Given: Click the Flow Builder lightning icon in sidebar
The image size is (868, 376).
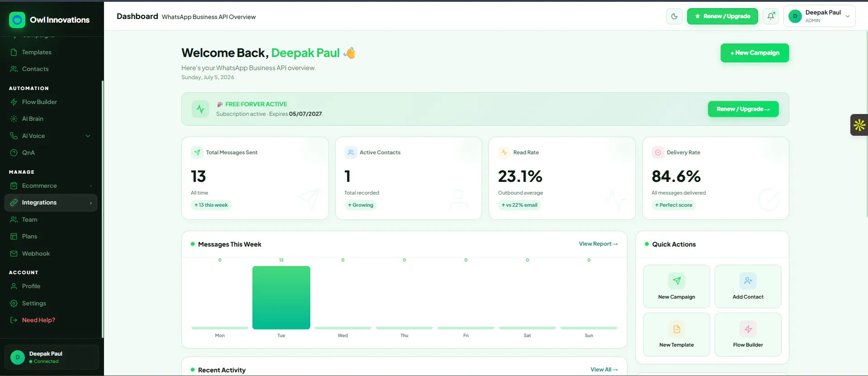Looking at the screenshot, I should [x=14, y=102].
